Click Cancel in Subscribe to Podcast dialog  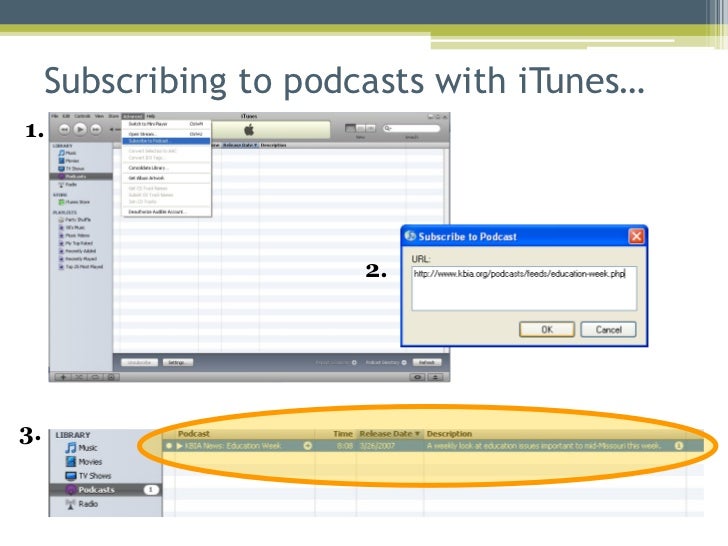609,330
